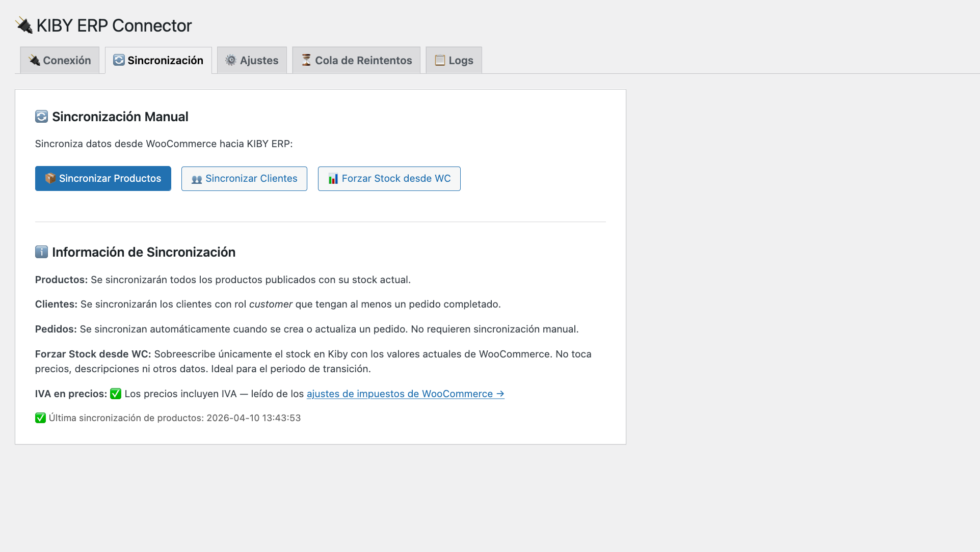Click bold Forzar Stock desde WC: label in info section
Screen dimensions: 980x552
93,354
